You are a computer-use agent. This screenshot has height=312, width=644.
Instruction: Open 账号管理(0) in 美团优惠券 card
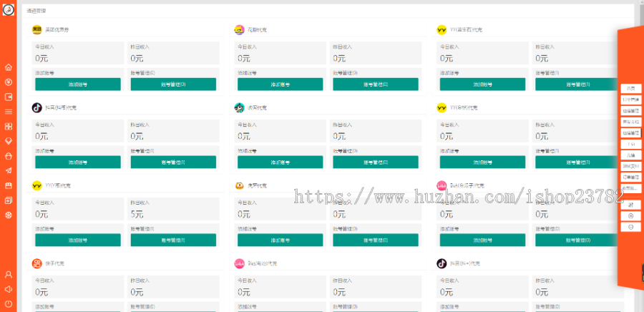pyautogui.click(x=173, y=84)
